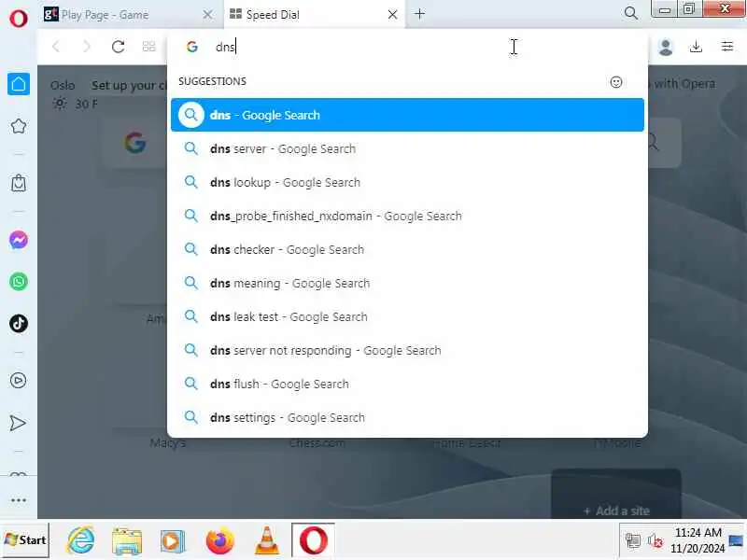Viewport: 747px width, 560px height.
Task: Open bookmarks star icon in sidebar
Action: coord(19,126)
